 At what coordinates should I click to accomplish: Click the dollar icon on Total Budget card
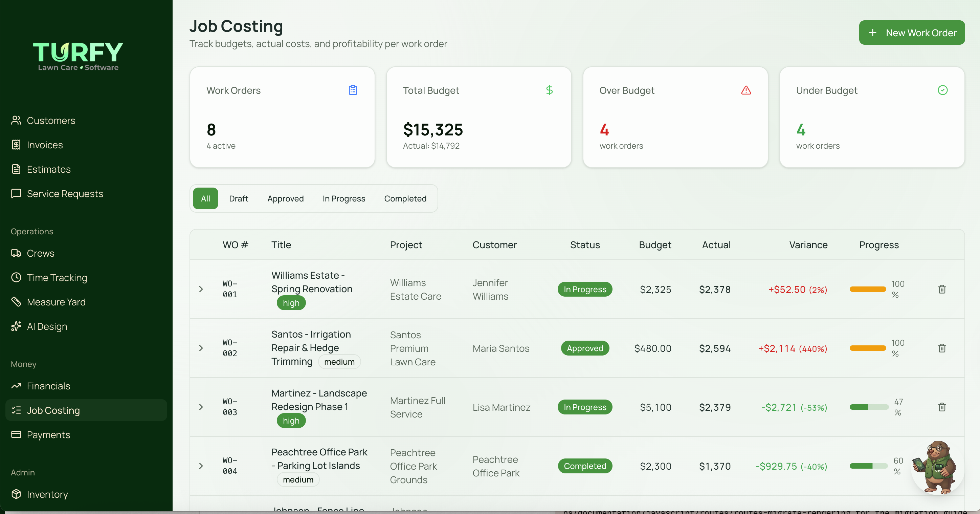(x=549, y=90)
